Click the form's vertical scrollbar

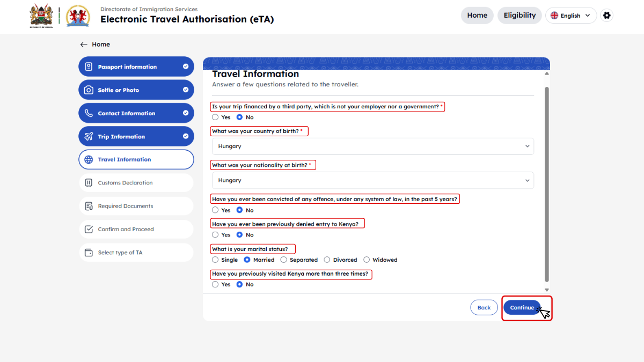(x=547, y=182)
